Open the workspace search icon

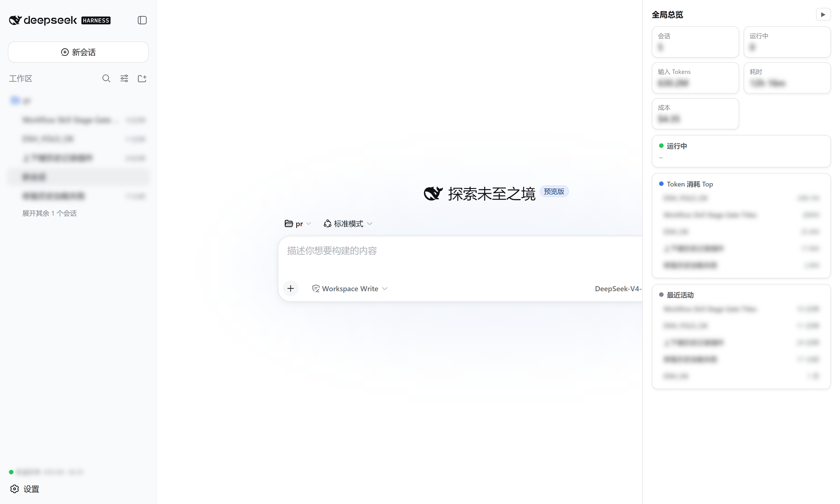click(106, 78)
